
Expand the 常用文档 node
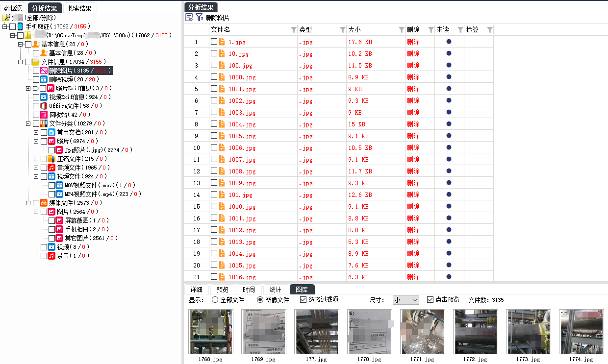click(x=36, y=132)
